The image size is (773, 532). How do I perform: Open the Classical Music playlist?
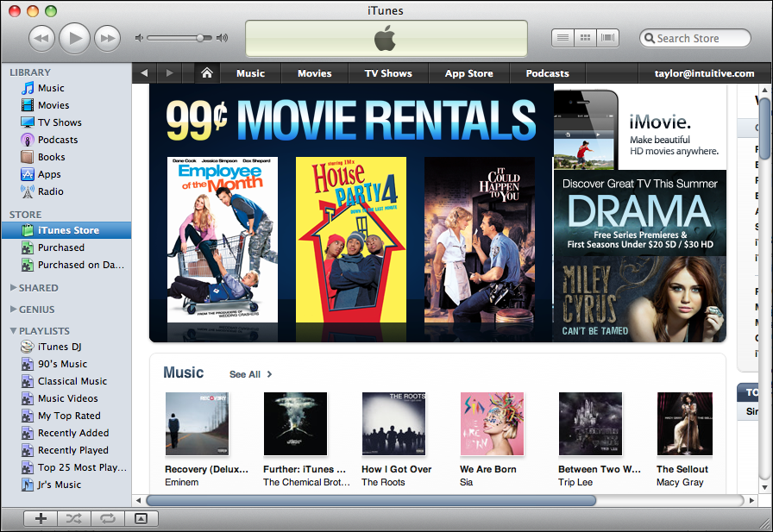[66, 381]
